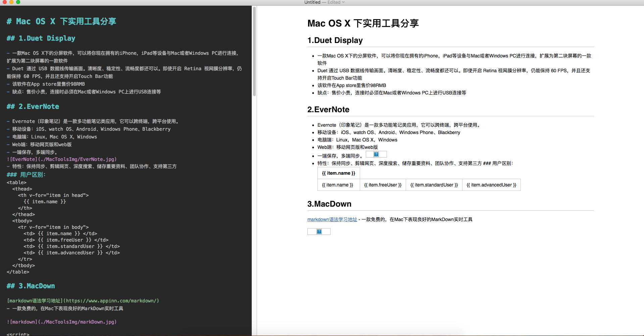
Task: Select the heading Mac OS X 下实用工具分享 in preview
Action: coord(363,23)
